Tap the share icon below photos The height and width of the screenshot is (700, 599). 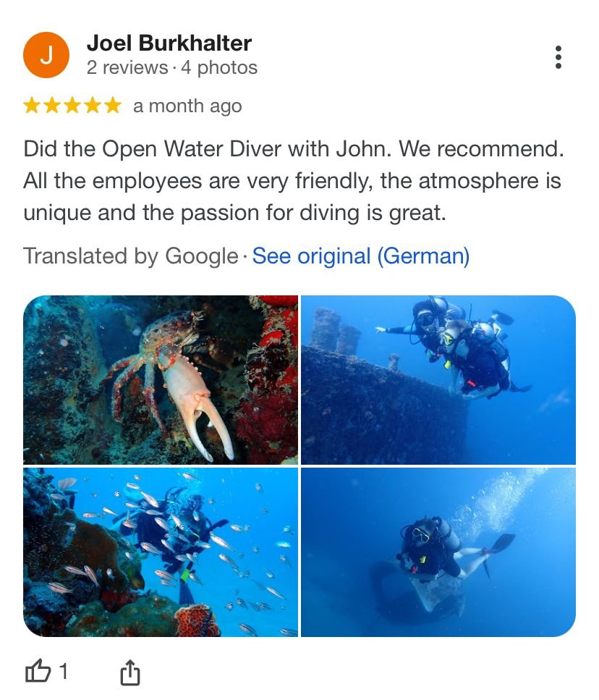[130, 672]
